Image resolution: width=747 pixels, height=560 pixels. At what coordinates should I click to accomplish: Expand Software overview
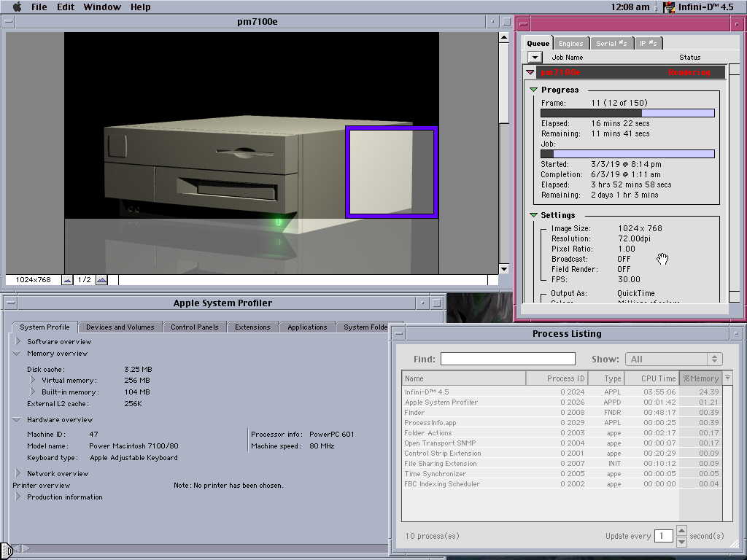click(18, 341)
